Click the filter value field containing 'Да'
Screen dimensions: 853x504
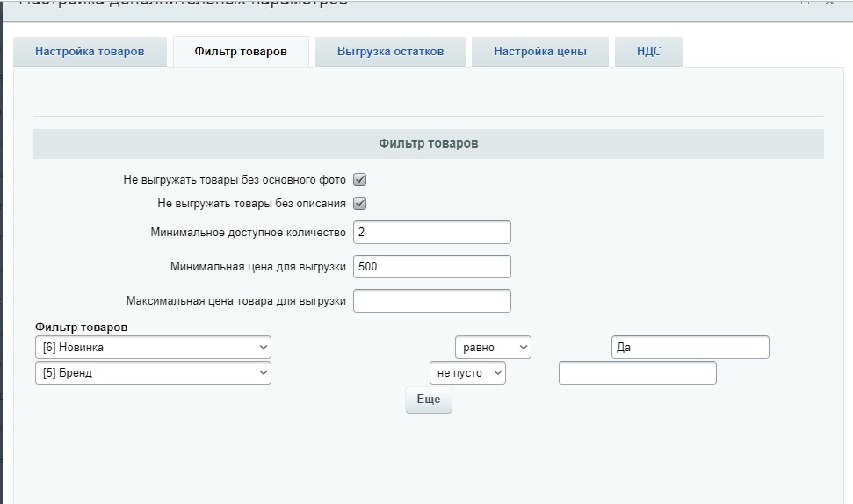pos(690,348)
